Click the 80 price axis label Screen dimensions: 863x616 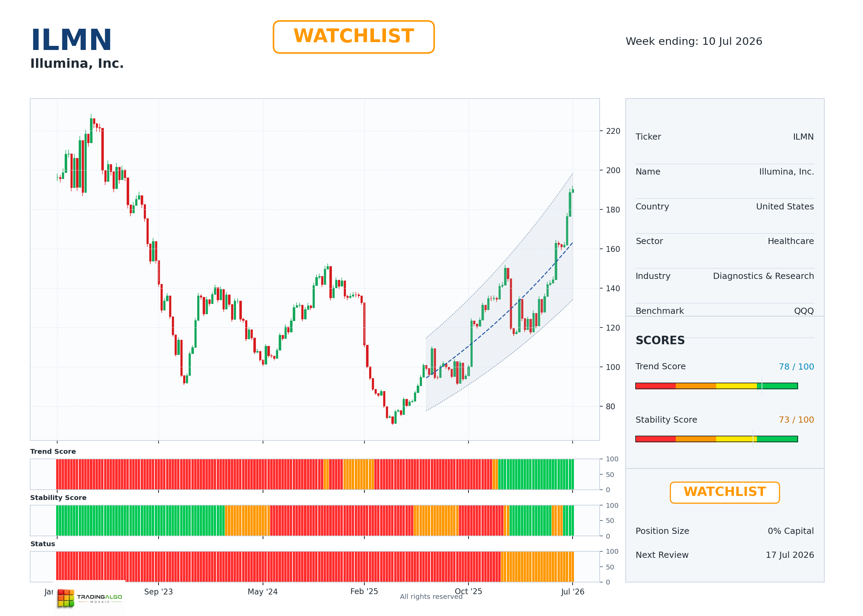[x=610, y=407]
